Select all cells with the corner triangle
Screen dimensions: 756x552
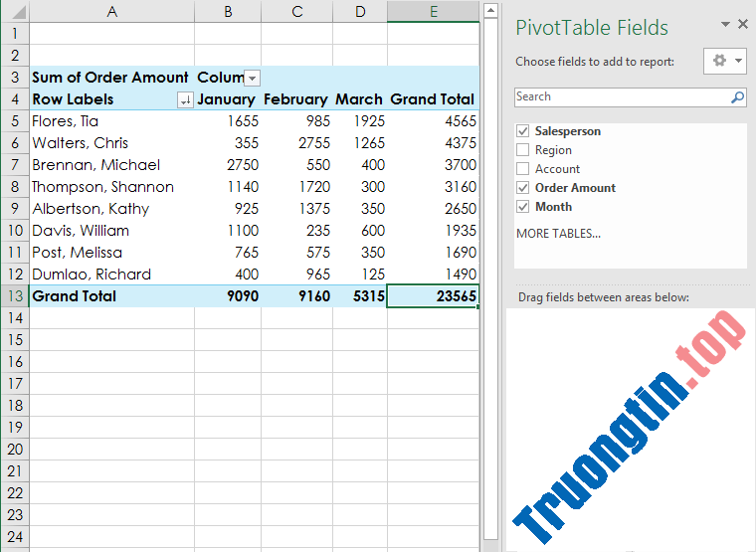18,12
